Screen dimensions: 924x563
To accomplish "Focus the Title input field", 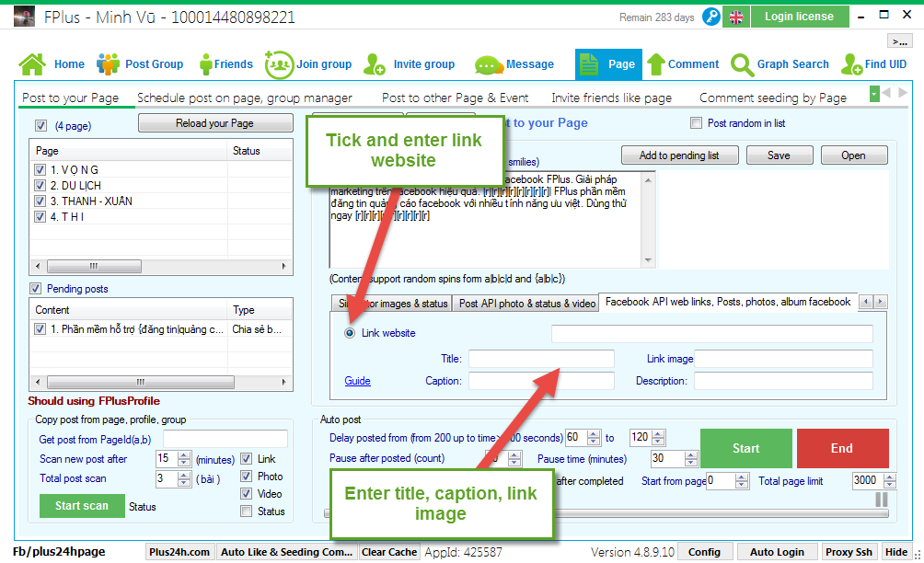I will [541, 359].
